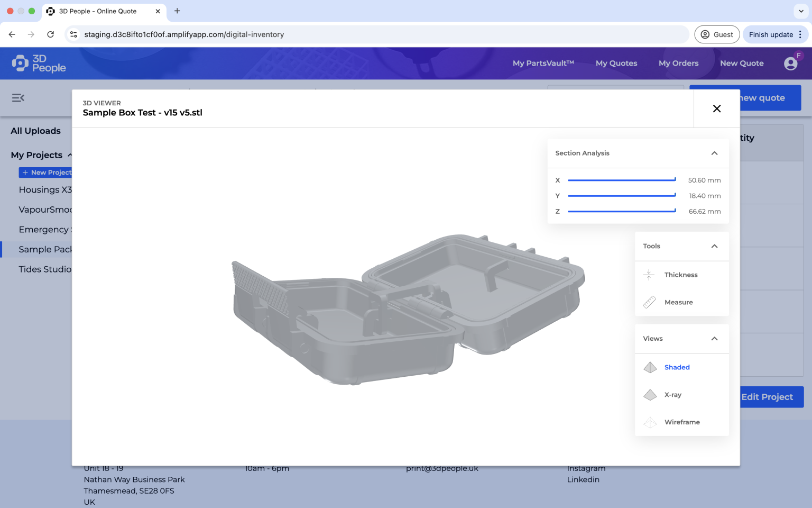
Task: Select the Thickness tool icon
Action: pyautogui.click(x=649, y=275)
